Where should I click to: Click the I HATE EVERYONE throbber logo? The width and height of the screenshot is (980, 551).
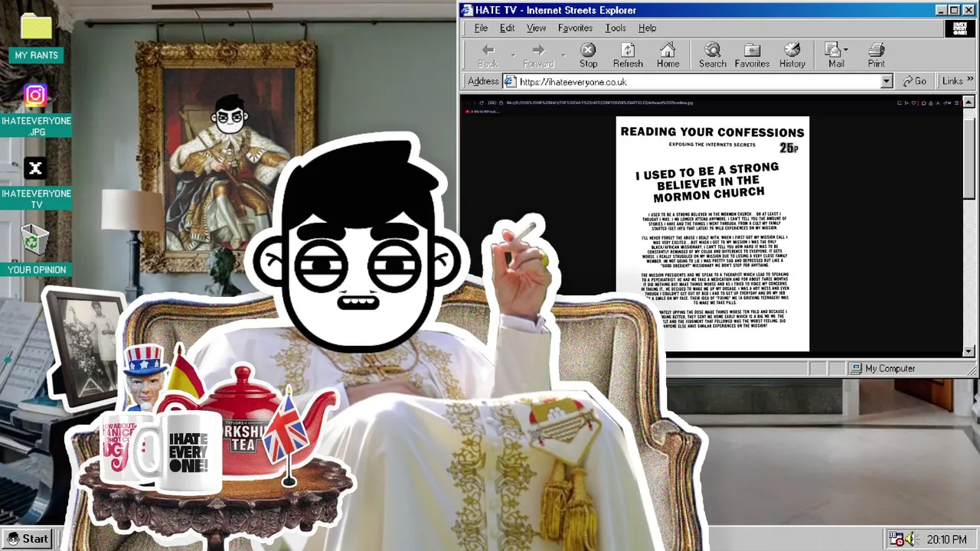[959, 28]
